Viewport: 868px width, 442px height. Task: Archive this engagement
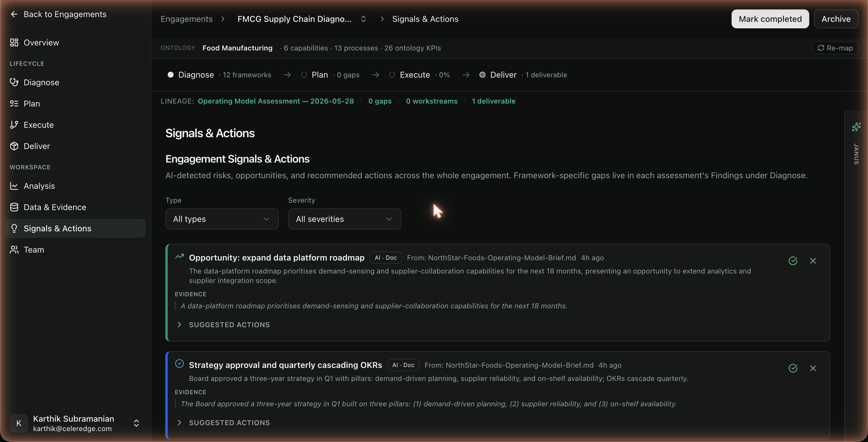[x=836, y=19]
